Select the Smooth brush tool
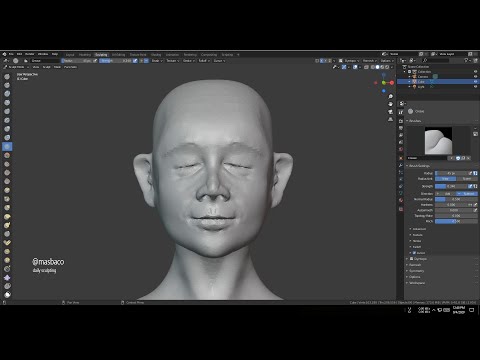Viewport: 480px width, 360px height. coord(7,155)
